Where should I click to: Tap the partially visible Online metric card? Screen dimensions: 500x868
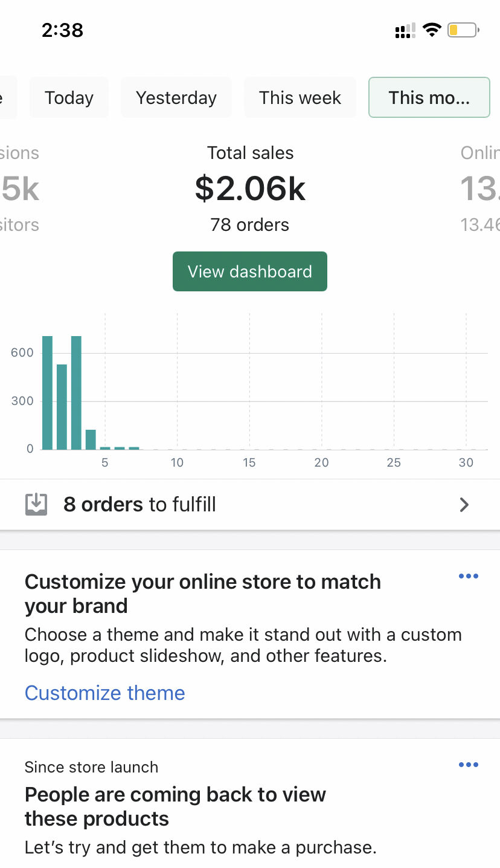[480, 189]
